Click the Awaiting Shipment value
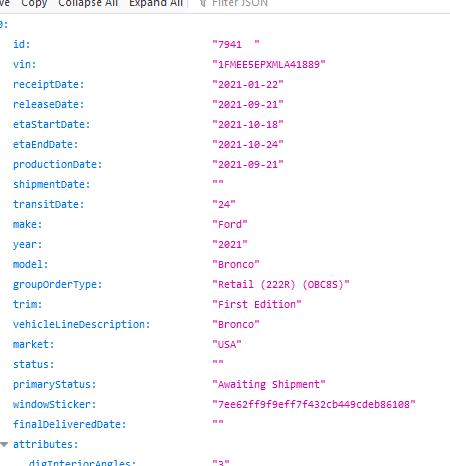This screenshot has width=450, height=466. pos(269,384)
